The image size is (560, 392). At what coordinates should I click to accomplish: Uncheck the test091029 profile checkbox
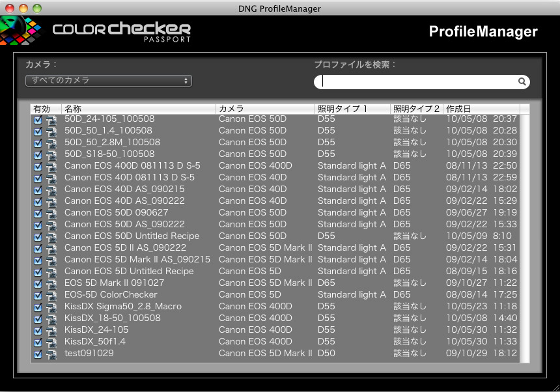38,354
